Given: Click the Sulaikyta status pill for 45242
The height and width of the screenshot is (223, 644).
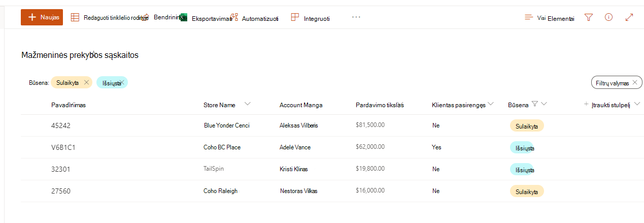Looking at the screenshot, I should 527,125.
